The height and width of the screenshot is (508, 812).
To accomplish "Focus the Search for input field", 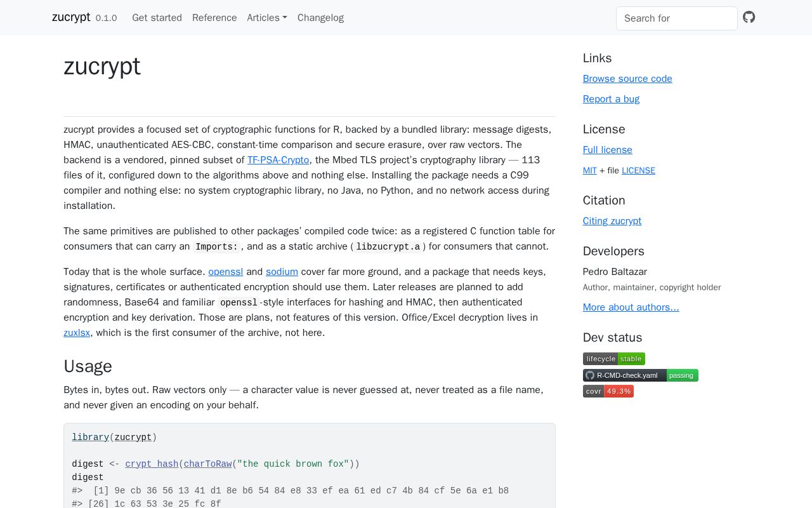I will tap(677, 18).
